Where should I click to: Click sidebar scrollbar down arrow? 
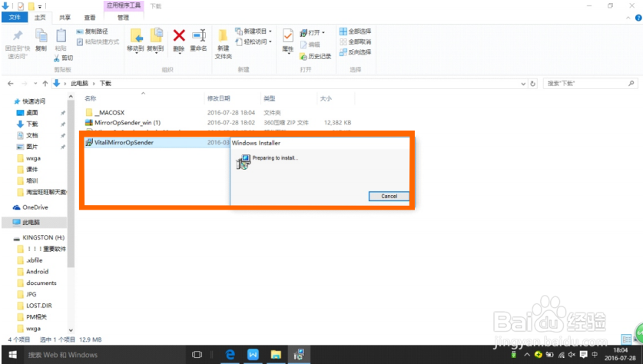click(71, 330)
